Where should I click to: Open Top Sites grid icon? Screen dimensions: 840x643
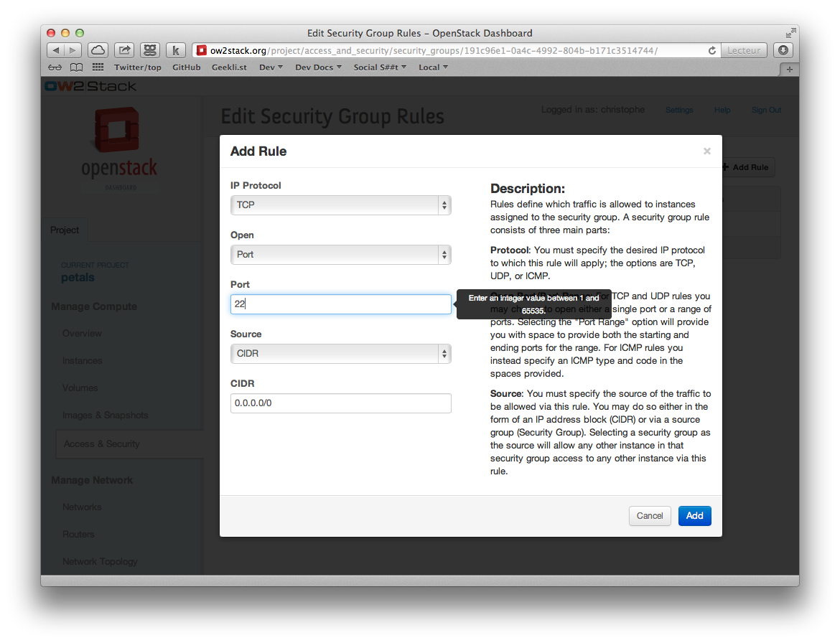click(98, 67)
